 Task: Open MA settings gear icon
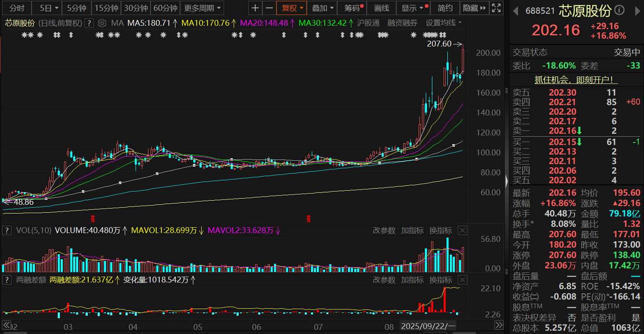tap(102, 23)
